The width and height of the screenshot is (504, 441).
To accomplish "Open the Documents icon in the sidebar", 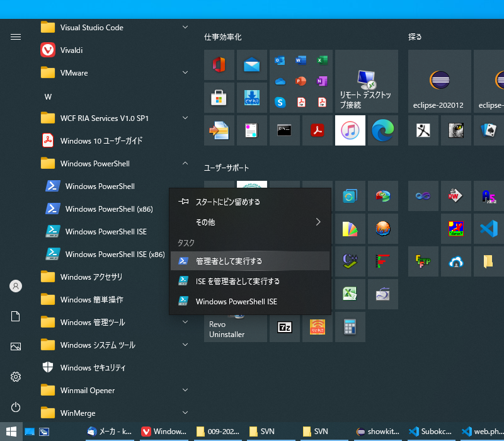I will [x=16, y=316].
